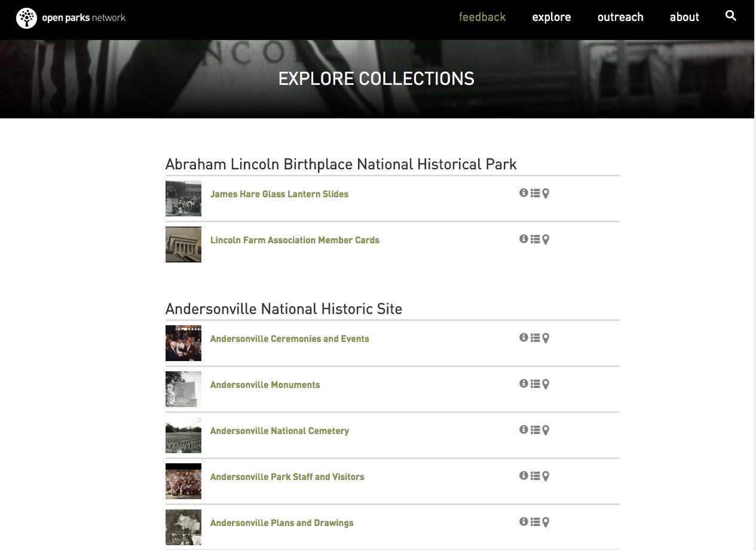This screenshot has height=550, width=756.
Task: Show info for Andersonville Monuments
Action: (x=524, y=383)
